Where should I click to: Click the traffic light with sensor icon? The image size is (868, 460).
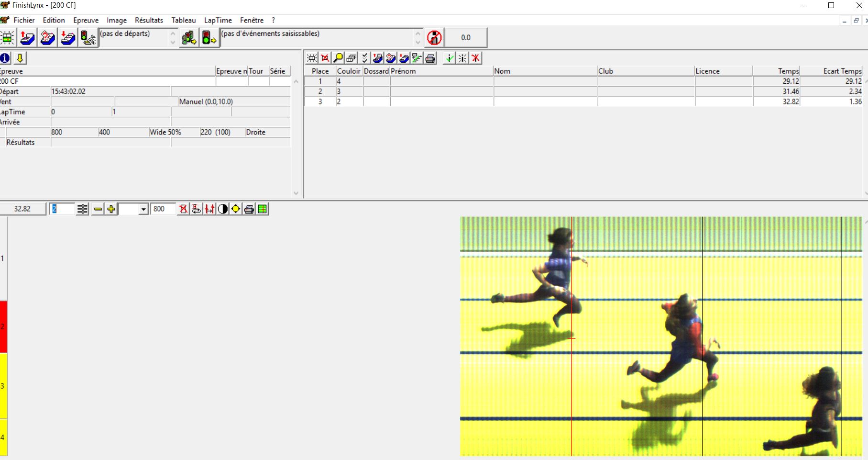[x=88, y=37]
